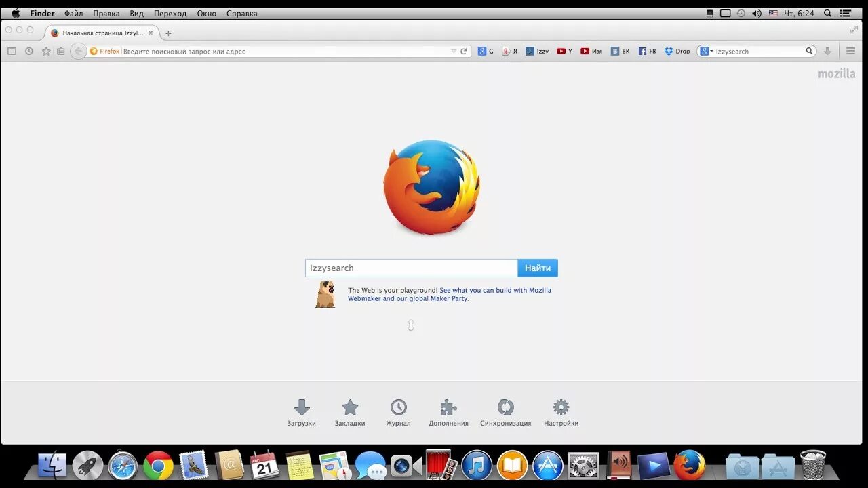Open the notification center list icon
The height and width of the screenshot is (488, 868).
pos(846,14)
